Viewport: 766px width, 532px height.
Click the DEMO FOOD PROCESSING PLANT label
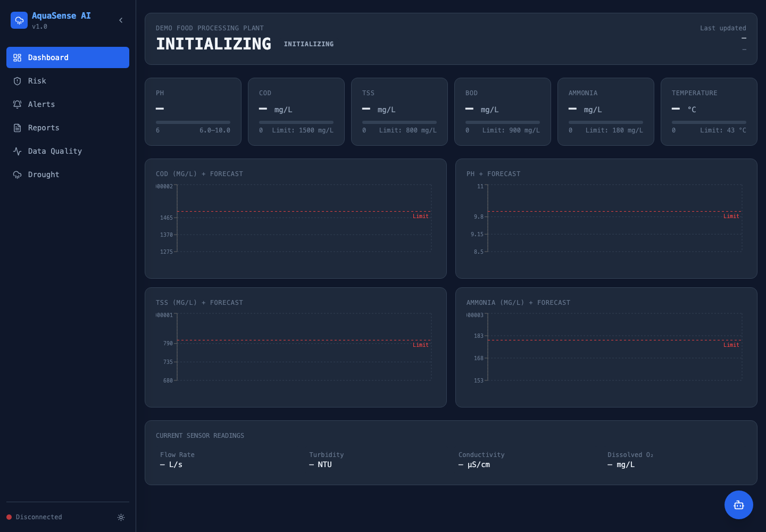click(x=210, y=28)
